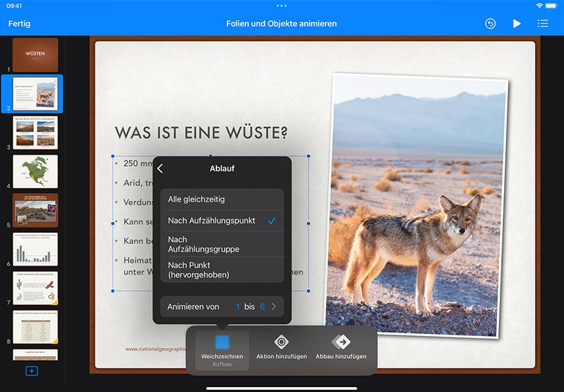Click the bottom-right selection handle of the text box
Screen dimensions: 564x392
[308, 290]
